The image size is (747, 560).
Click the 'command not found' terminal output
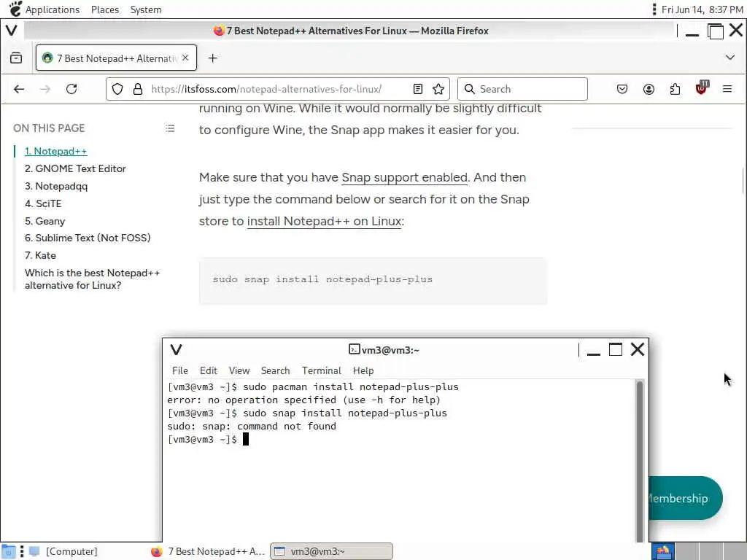252,426
